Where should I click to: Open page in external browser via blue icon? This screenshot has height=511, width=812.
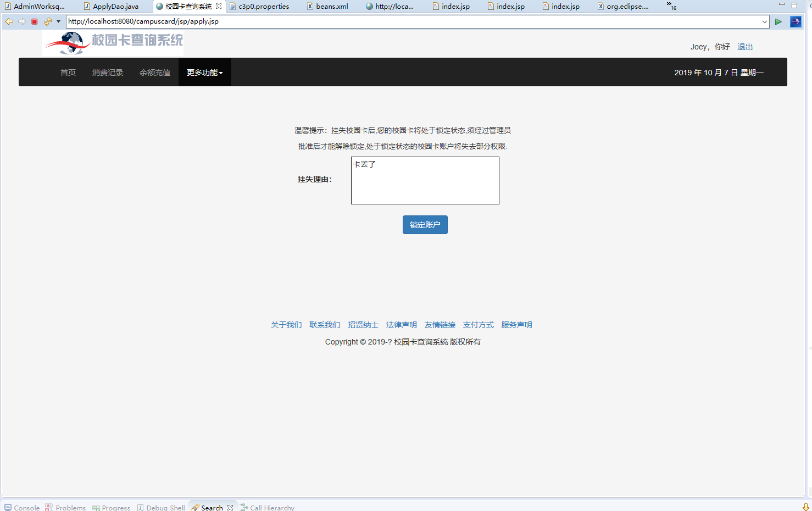tap(796, 21)
